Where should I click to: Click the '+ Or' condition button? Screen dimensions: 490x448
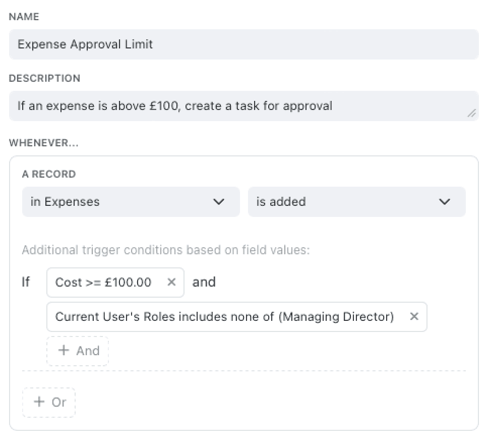49,402
